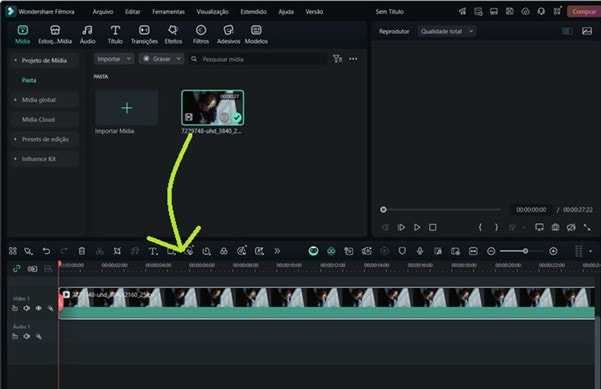Screen dimensions: 601x389
Task: Click the timeline Text tool icon
Action: 153,251
